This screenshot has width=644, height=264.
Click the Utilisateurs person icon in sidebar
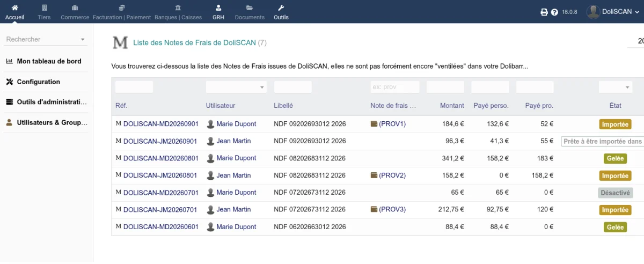[9, 122]
